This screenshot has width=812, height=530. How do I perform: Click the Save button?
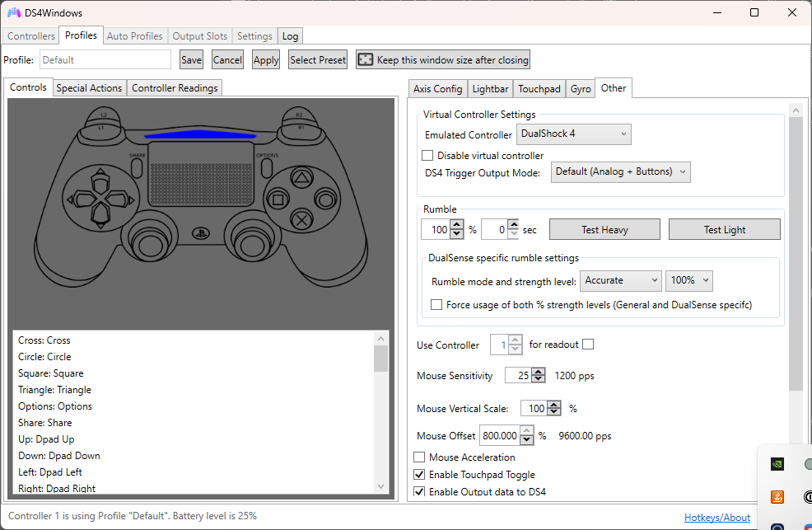[191, 59]
